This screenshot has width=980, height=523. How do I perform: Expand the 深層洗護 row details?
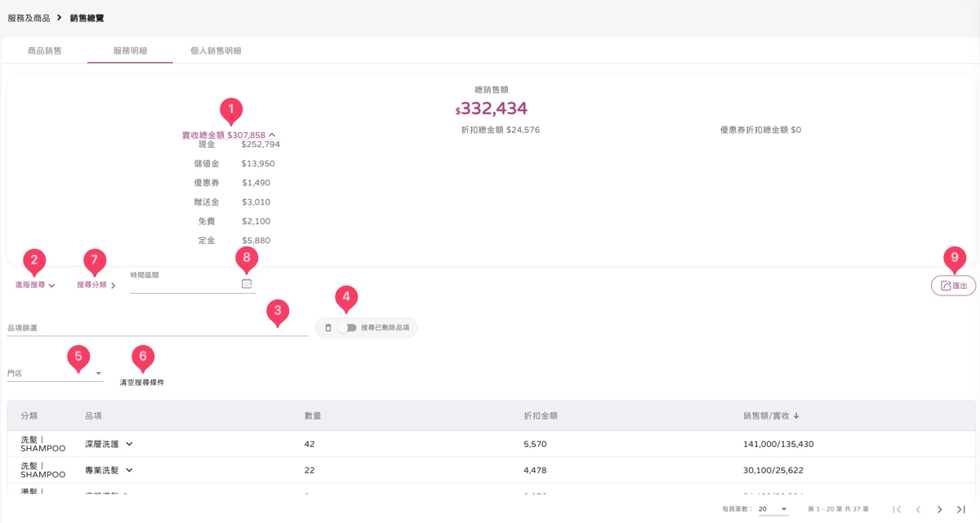[129, 444]
